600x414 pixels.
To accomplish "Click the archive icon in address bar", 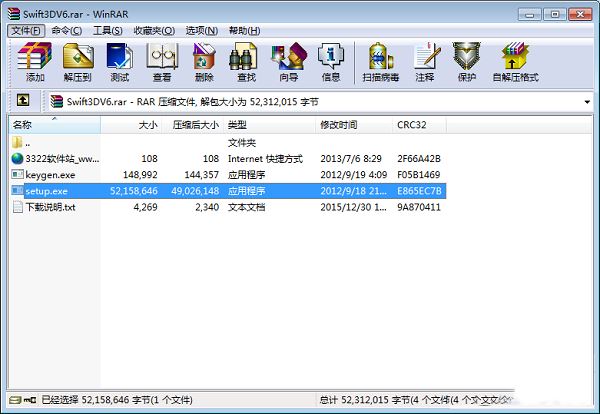I will point(57,101).
